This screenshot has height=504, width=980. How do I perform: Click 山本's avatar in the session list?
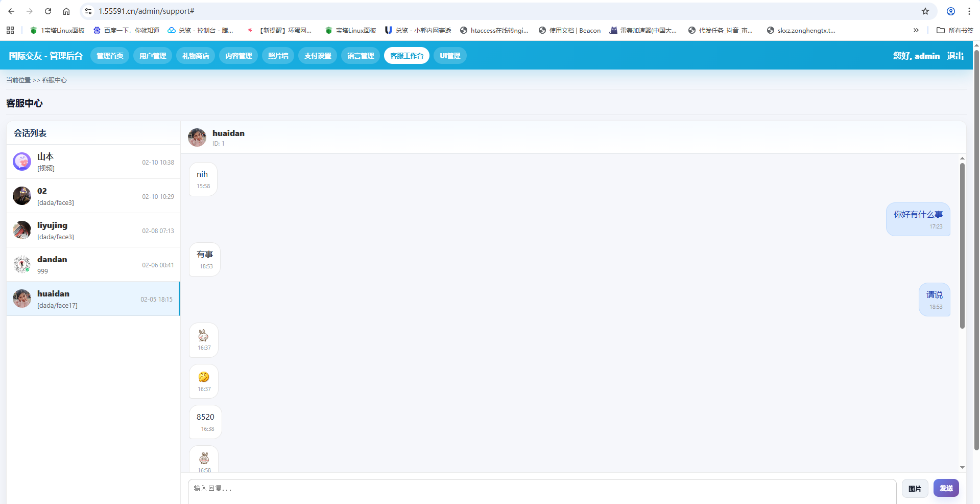click(x=22, y=162)
